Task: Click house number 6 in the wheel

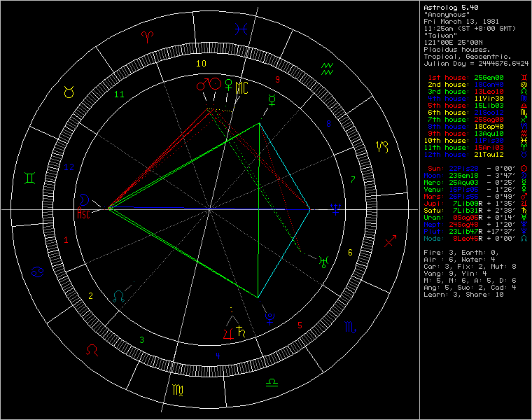Action: tap(350, 253)
